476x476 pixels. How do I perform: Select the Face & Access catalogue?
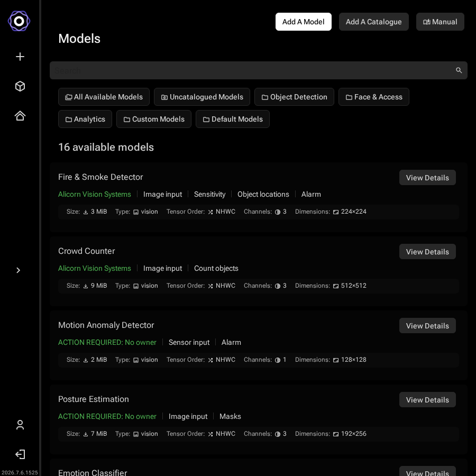click(x=374, y=97)
